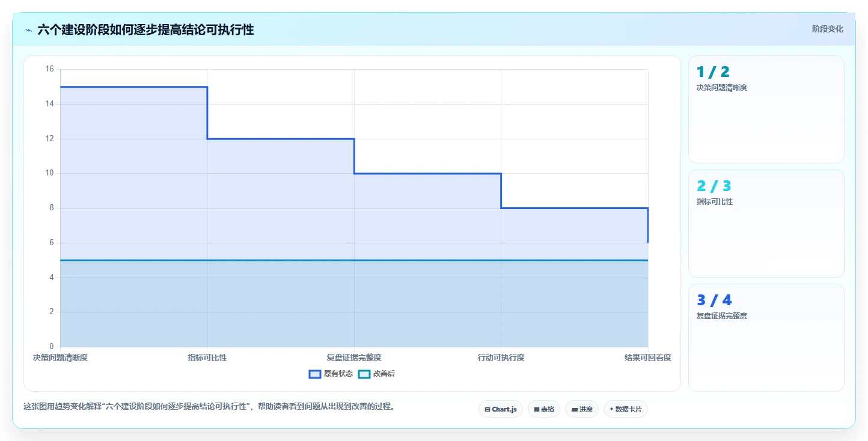Click the 阶段变化 label in the header
This screenshot has height=441, width=868.
coord(827,29)
